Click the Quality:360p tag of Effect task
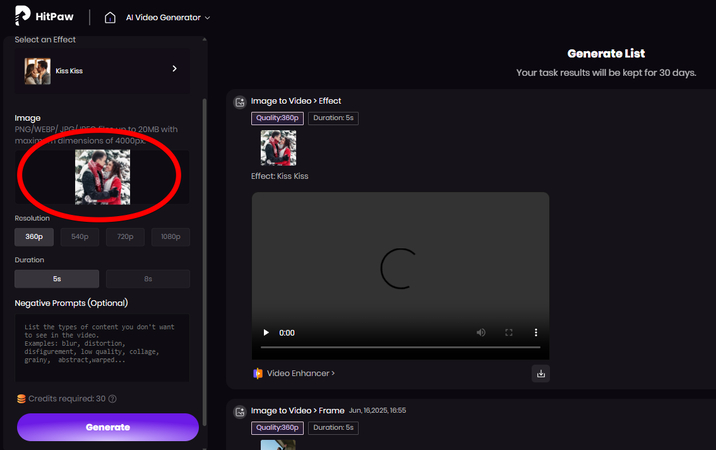Viewport: 716px width, 450px height. (x=277, y=118)
